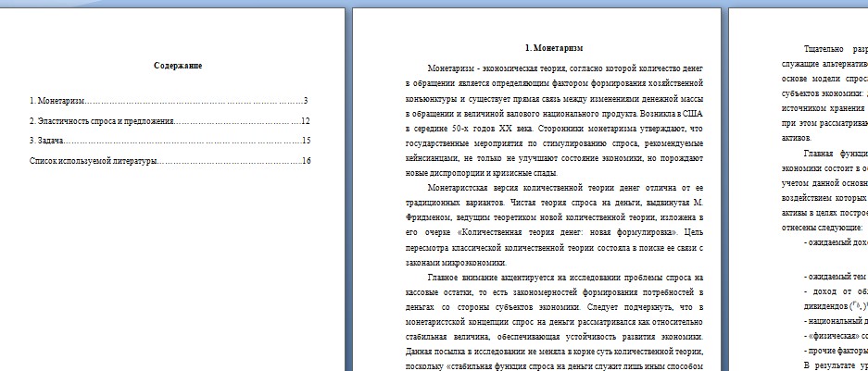
Task: Click "Тщательно" at the top of the third page
Action: point(823,49)
